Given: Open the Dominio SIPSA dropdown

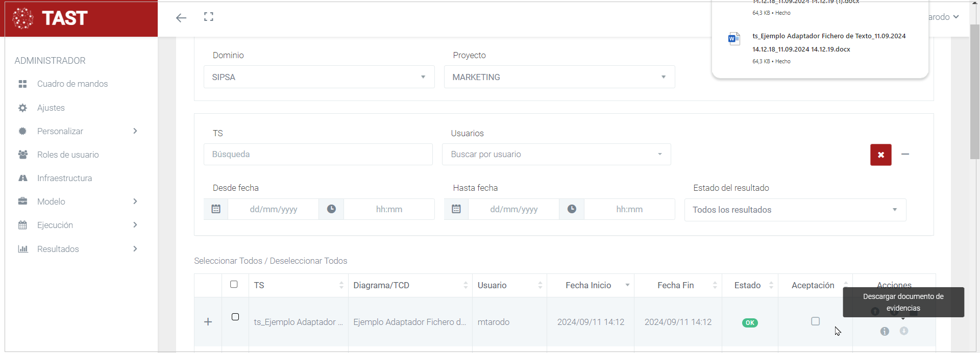Looking at the screenshot, I should pos(319,77).
